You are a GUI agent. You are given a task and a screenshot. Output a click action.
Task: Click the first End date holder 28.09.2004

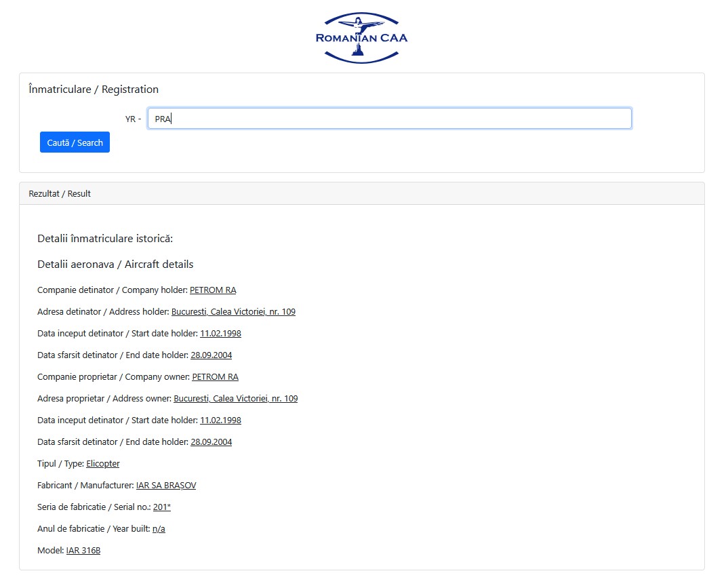(x=211, y=355)
